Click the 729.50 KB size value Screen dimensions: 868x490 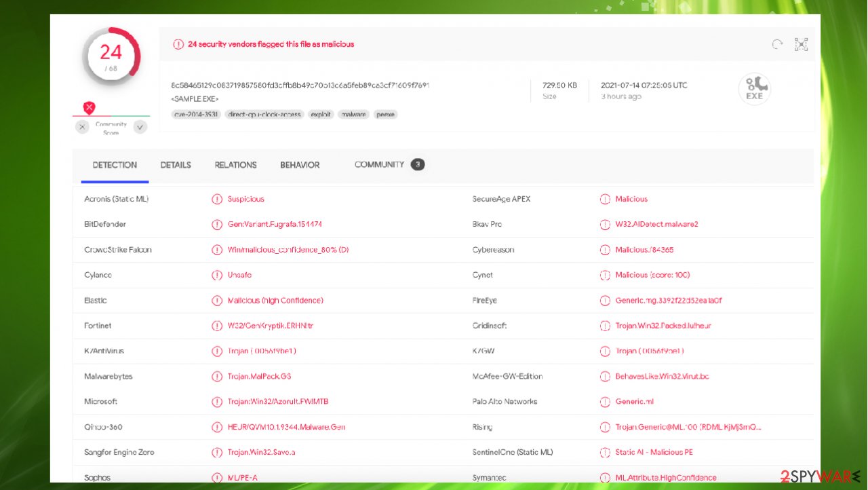coord(559,86)
